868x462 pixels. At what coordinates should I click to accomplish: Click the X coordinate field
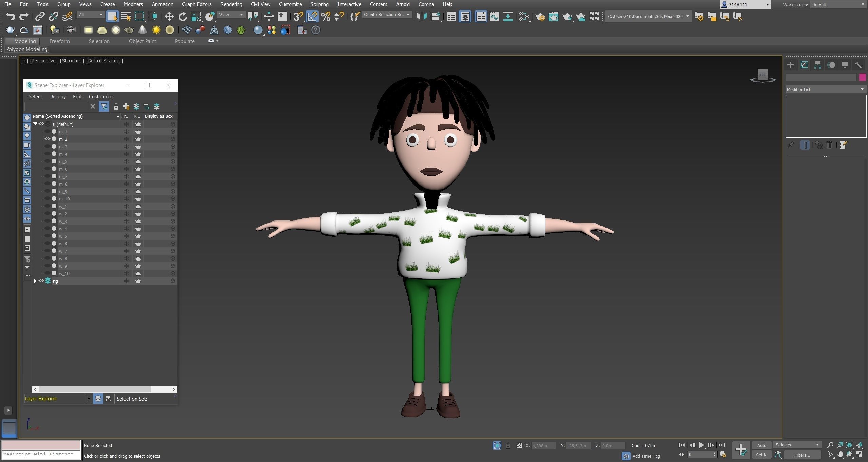click(x=543, y=445)
